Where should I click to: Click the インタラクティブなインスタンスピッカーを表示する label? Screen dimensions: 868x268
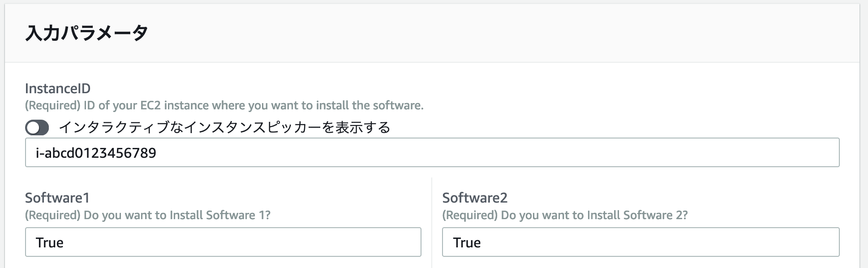224,128
